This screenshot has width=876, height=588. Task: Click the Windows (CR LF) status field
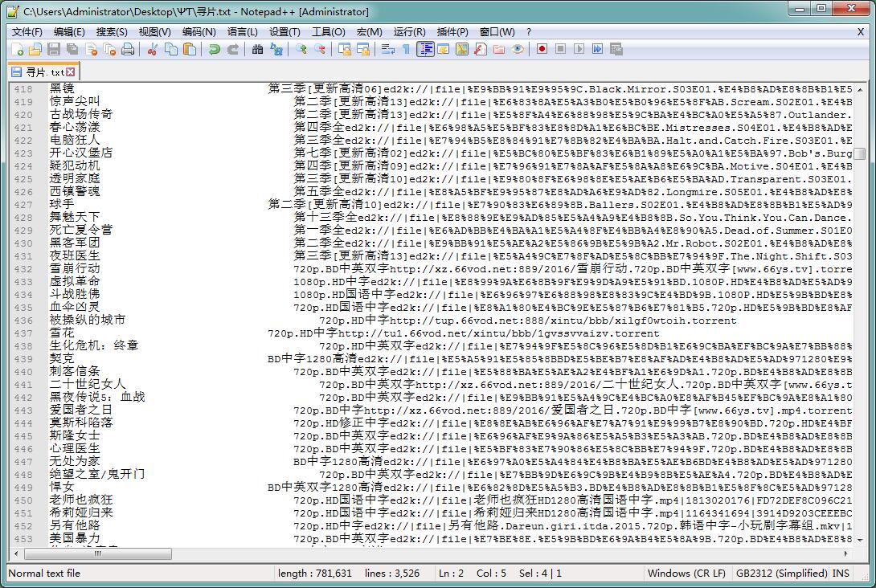[x=686, y=574]
